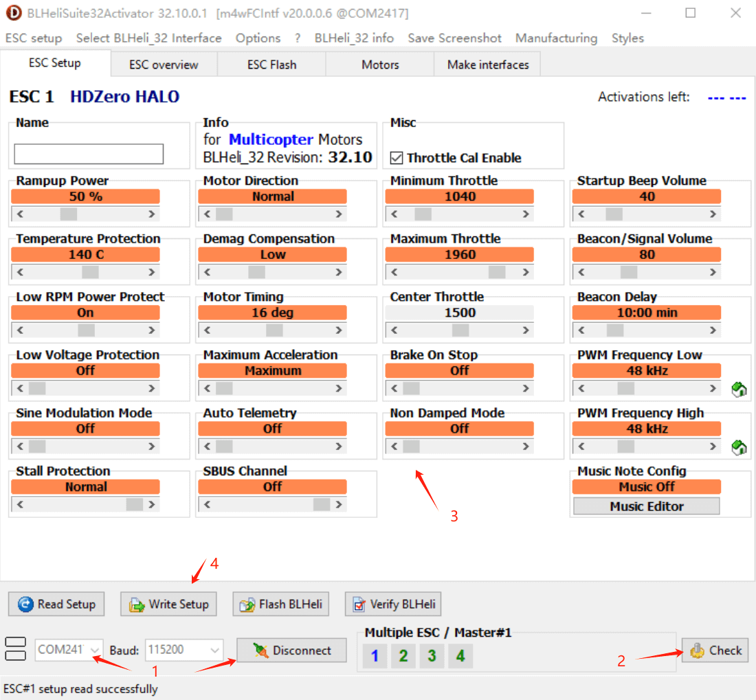Viewport: 756px width, 700px height.
Task: Expand the Baud rate dropdown
Action: click(x=215, y=650)
